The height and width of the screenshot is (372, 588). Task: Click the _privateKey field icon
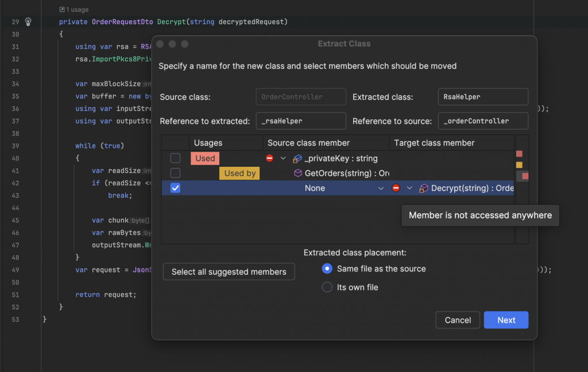pos(297,158)
